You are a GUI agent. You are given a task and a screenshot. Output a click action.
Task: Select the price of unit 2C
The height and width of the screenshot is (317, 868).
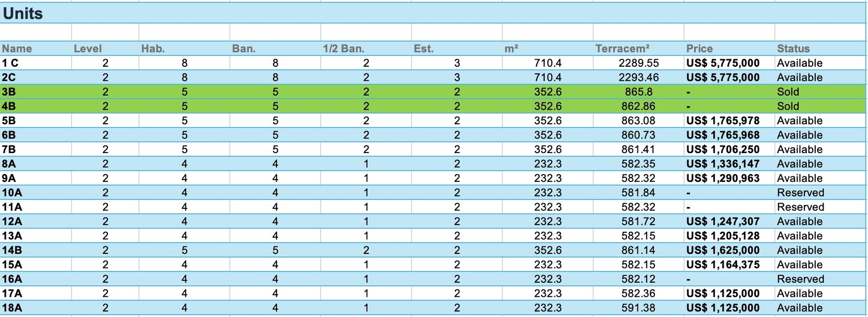723,78
